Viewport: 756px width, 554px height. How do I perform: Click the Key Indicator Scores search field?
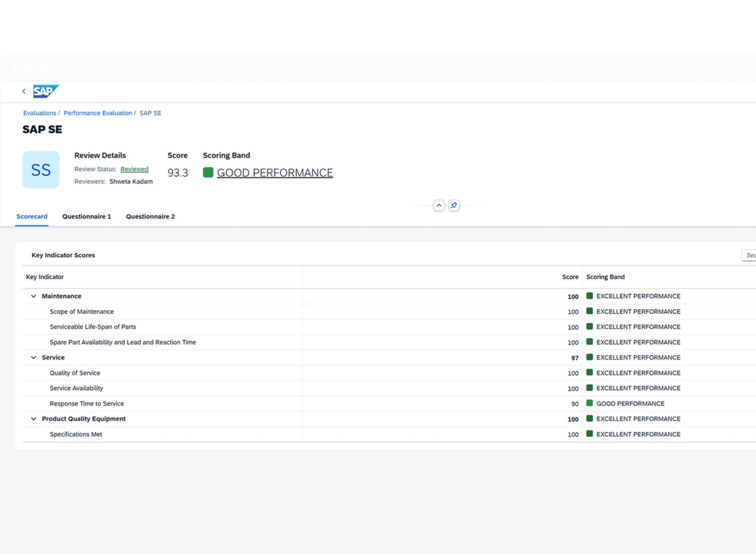pos(749,255)
